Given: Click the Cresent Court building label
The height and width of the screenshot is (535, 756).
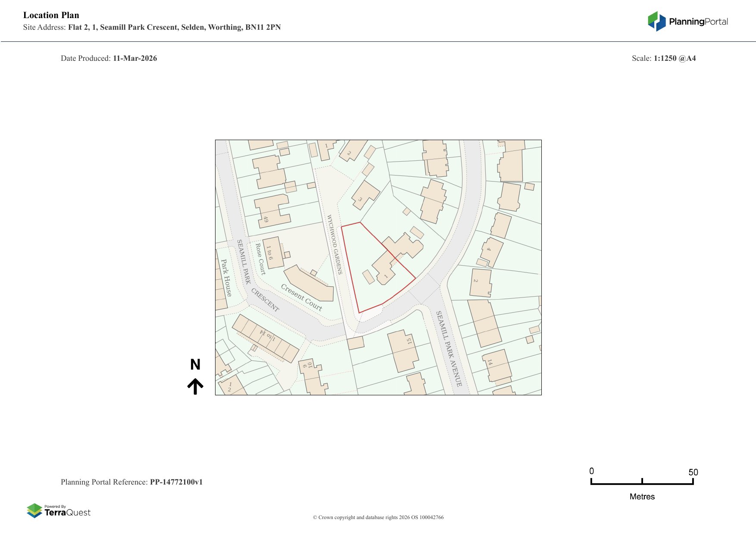Looking at the screenshot, I should (301, 297).
